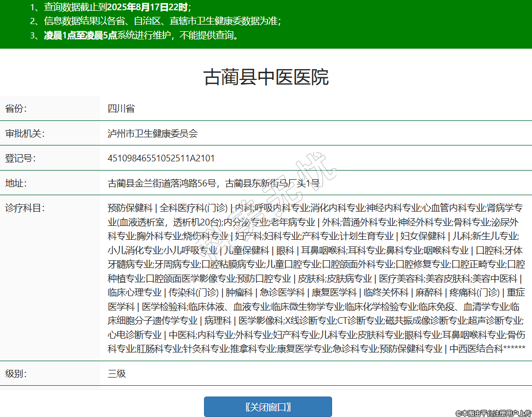Select the 诊疗科目 field label
532x417 pixels.
25,208
